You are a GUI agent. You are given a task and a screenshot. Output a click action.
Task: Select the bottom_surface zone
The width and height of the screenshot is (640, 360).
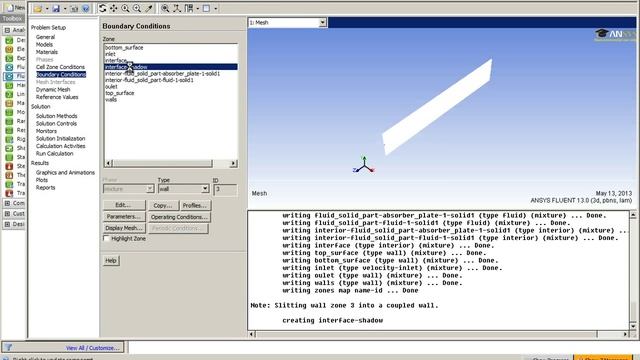click(x=124, y=48)
